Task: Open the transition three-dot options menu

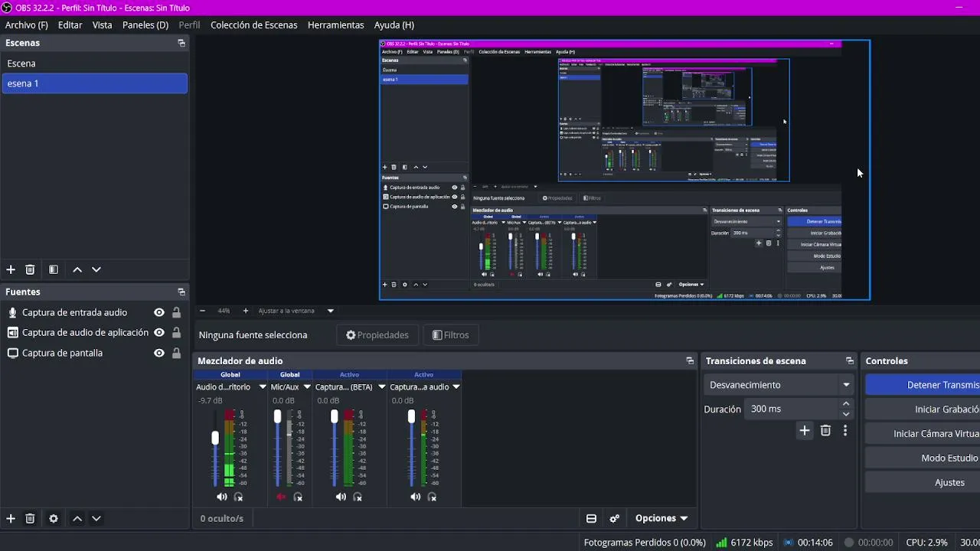Action: pos(845,431)
